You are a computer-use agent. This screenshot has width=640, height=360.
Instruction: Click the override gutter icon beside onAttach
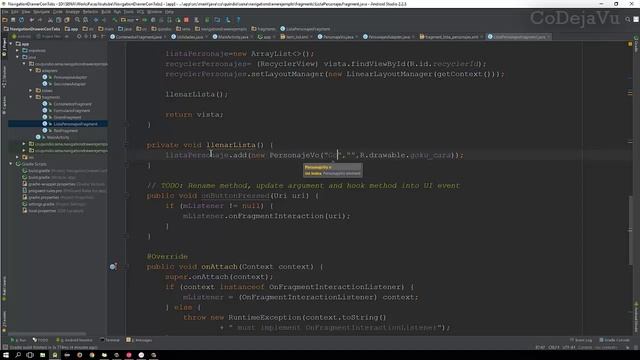coord(113,267)
